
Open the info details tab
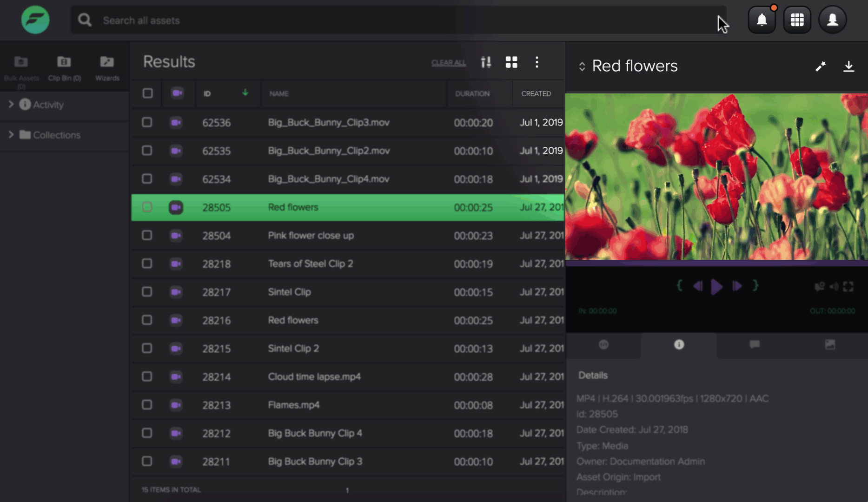679,344
